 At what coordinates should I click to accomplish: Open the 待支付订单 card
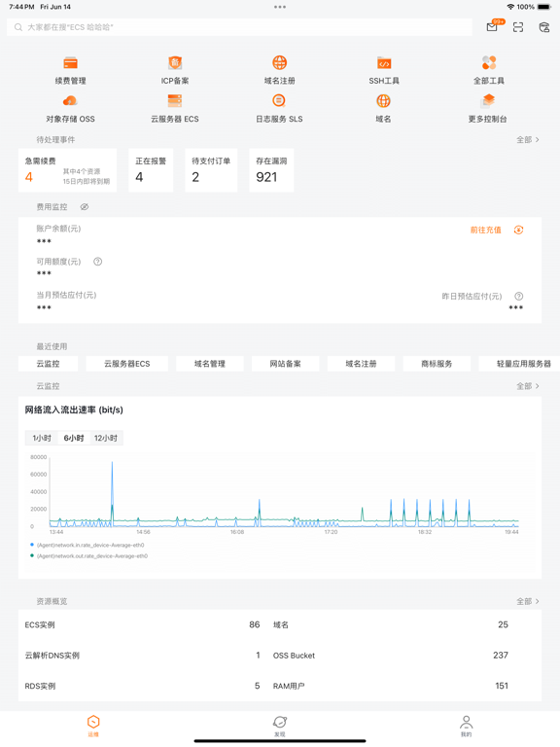point(211,170)
